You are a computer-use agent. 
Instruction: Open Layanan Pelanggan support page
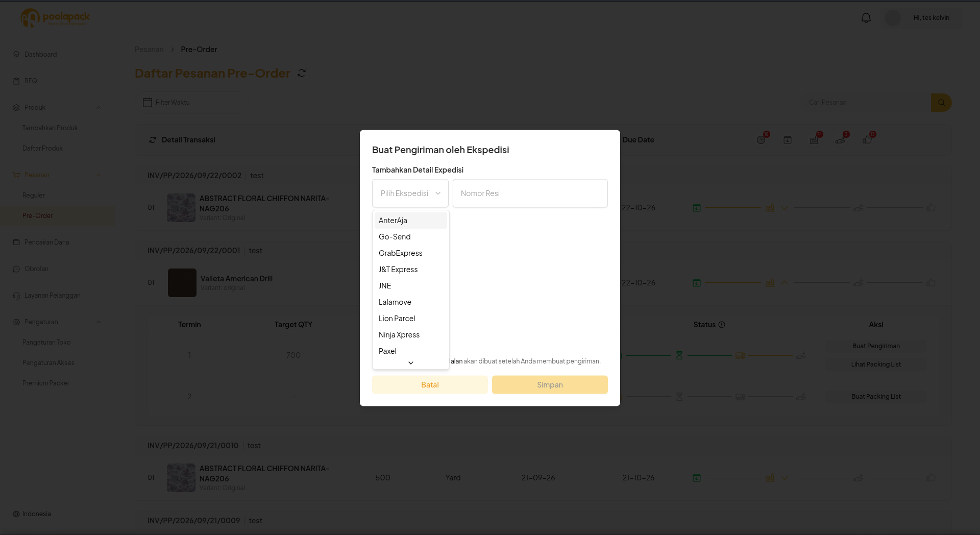52,296
